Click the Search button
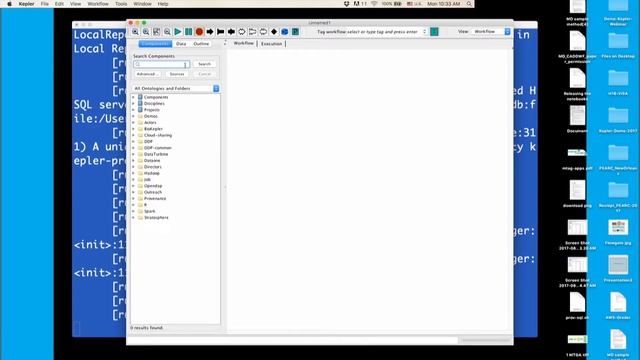 [x=204, y=64]
